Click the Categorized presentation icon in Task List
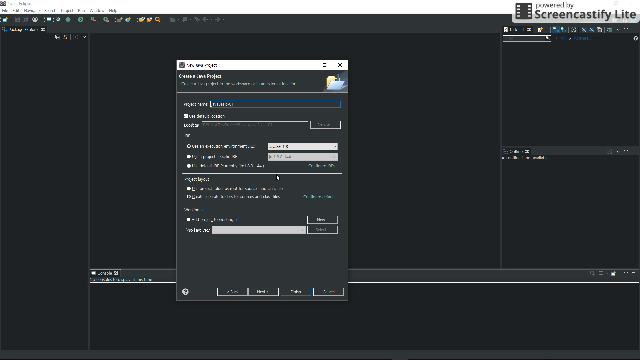640x360 pixels. tap(556, 30)
